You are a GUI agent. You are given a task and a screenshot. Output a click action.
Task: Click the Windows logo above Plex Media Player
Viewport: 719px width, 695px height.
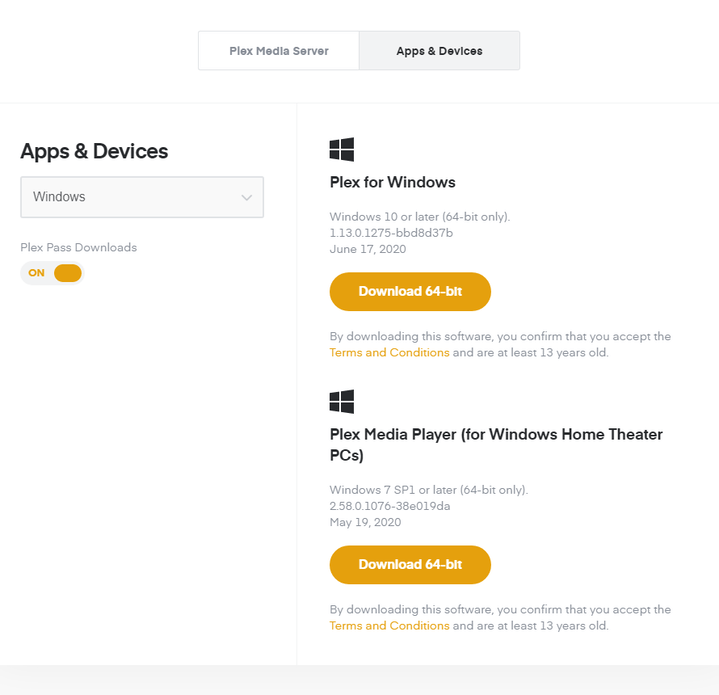coord(342,402)
